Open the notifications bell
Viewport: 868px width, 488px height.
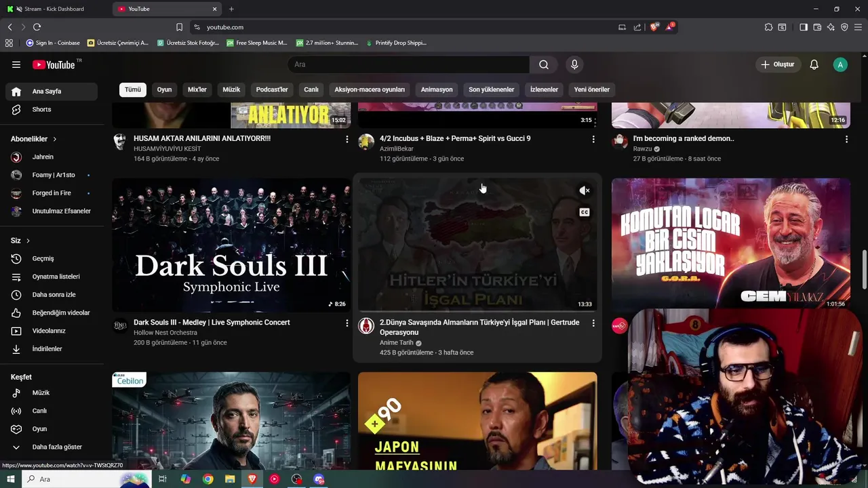click(814, 64)
